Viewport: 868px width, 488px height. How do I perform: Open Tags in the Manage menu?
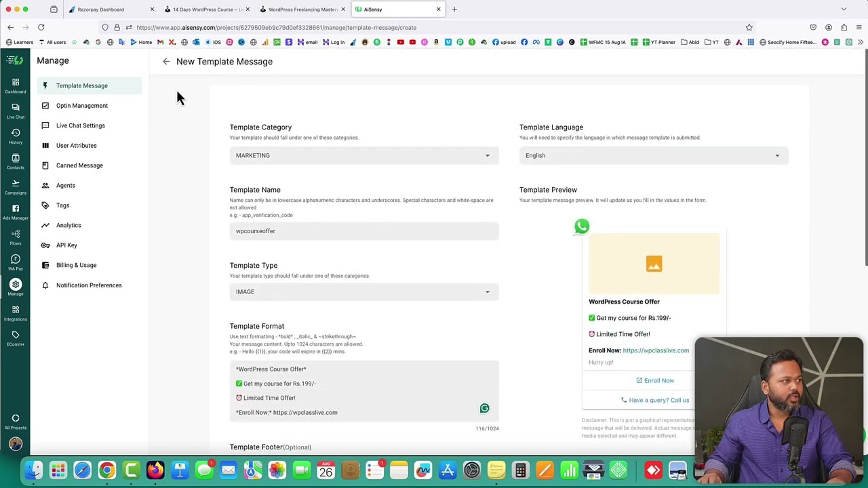tap(90, 205)
